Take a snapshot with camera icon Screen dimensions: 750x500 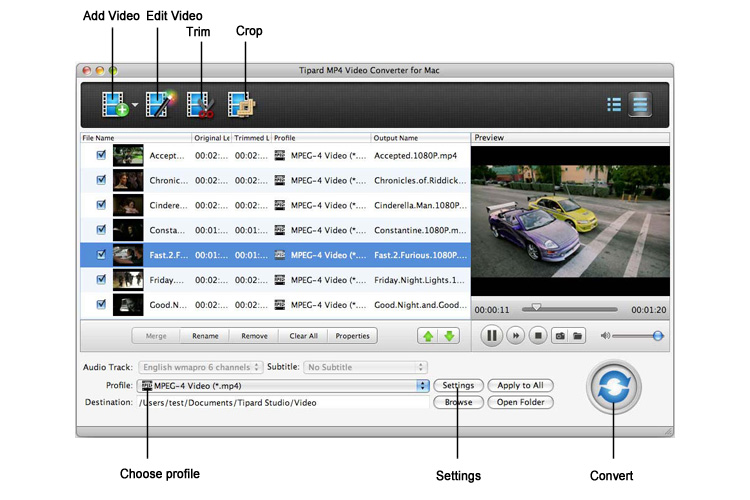(x=560, y=336)
